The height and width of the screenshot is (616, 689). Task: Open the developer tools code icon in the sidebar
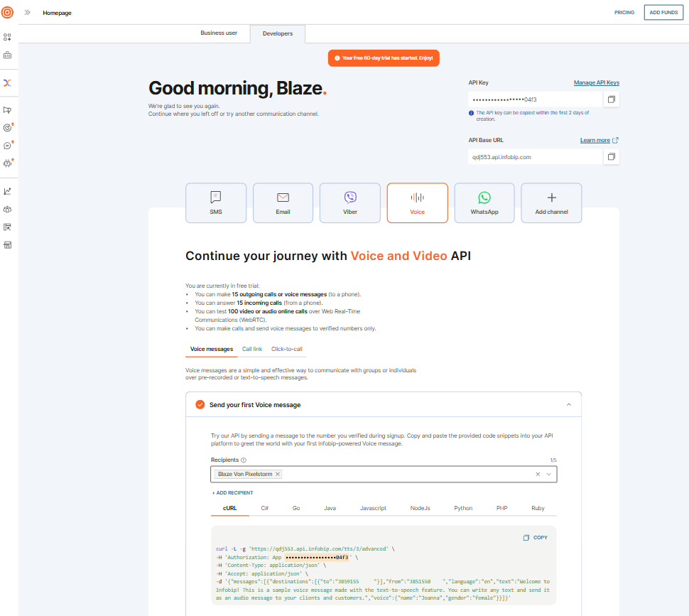8,55
